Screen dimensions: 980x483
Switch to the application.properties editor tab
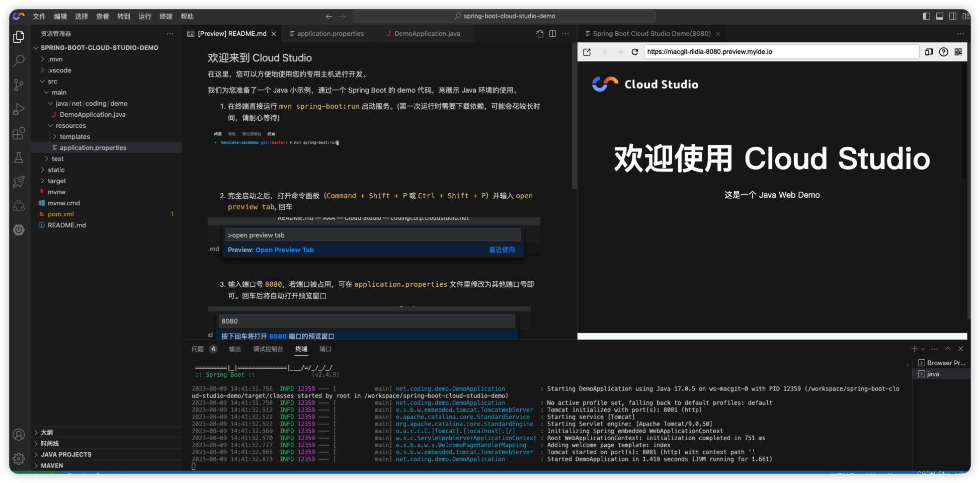point(330,34)
